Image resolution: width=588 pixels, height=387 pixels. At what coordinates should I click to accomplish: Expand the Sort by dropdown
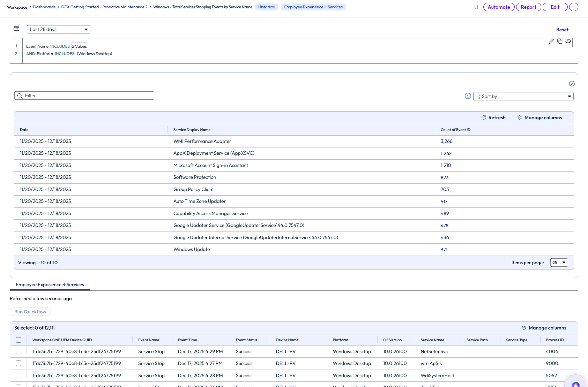[x=523, y=96]
